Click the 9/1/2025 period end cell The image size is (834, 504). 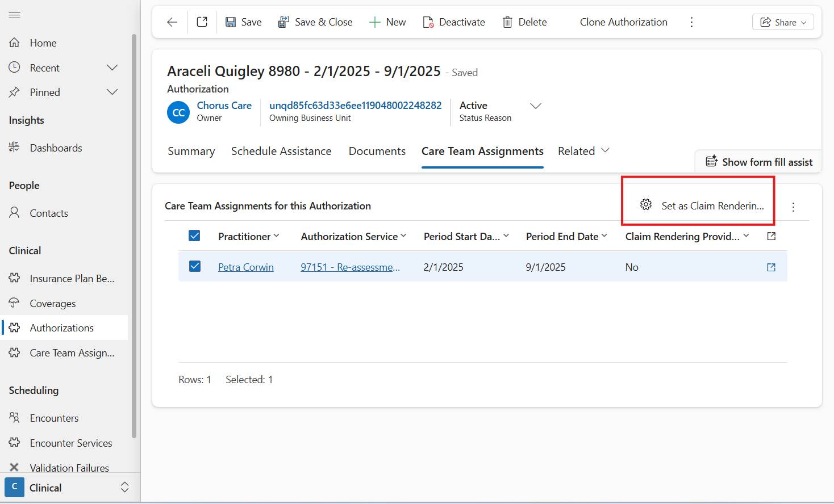(x=546, y=267)
